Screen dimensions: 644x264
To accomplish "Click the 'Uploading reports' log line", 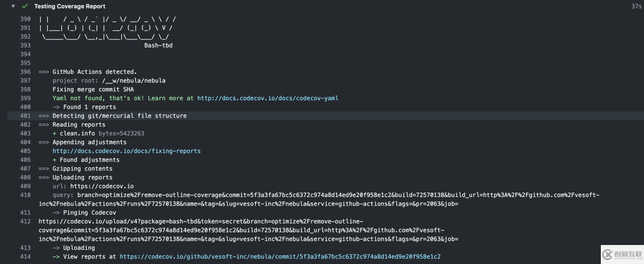I will click(82, 177).
